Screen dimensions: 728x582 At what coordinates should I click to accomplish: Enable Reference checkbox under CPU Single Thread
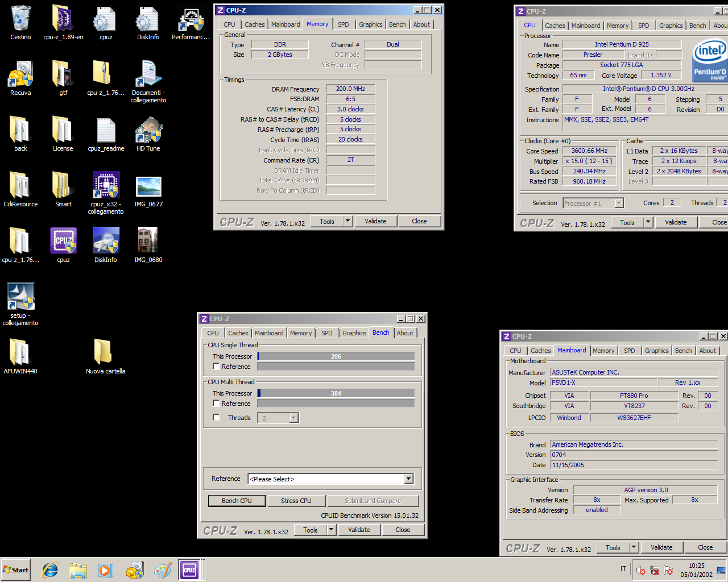point(217,367)
